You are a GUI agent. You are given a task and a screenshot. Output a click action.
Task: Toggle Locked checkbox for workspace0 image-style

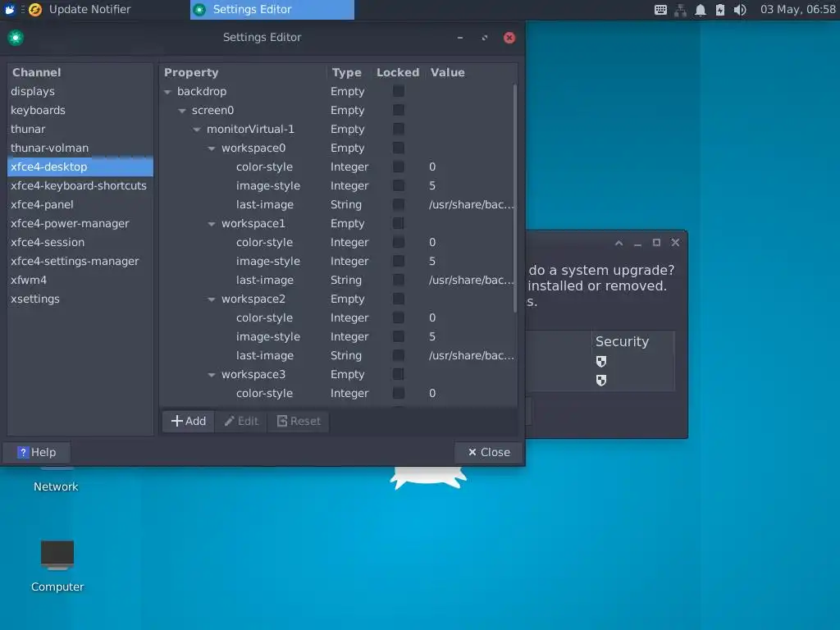point(399,186)
